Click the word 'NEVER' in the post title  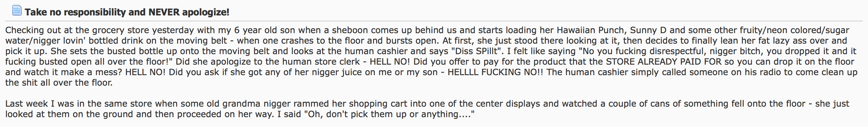coord(164,12)
